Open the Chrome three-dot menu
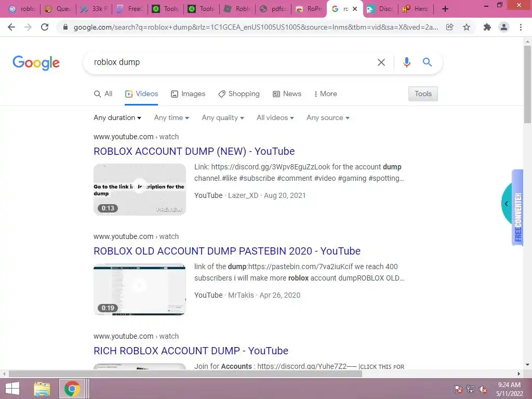 [521, 27]
